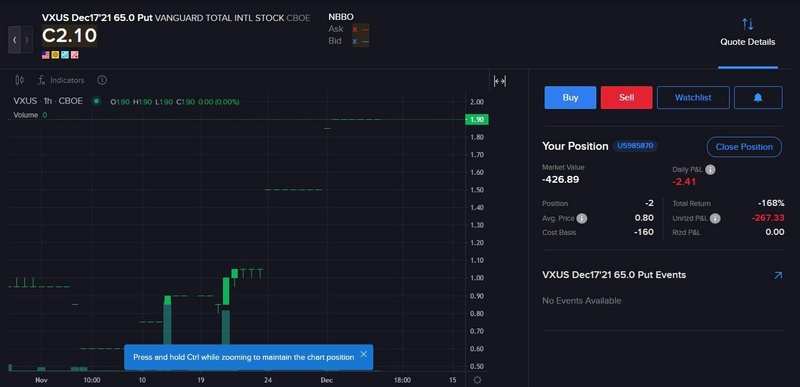This screenshot has width=800, height=387.
Task: Click the blue Buy button
Action: (x=570, y=97)
